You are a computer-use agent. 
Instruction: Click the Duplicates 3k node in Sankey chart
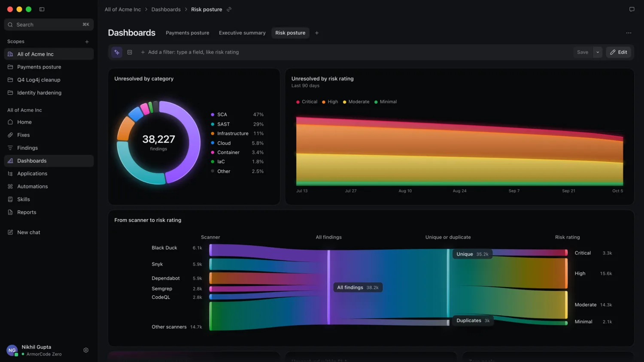473,321
